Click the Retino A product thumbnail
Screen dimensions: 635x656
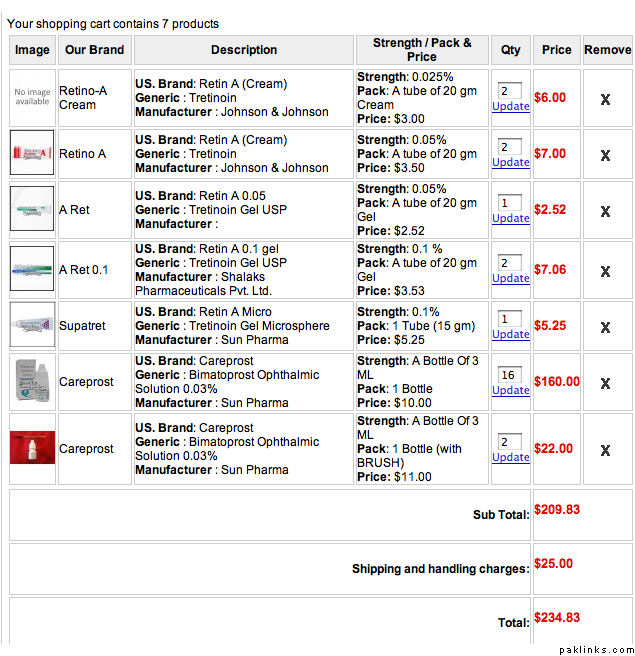pos(32,153)
